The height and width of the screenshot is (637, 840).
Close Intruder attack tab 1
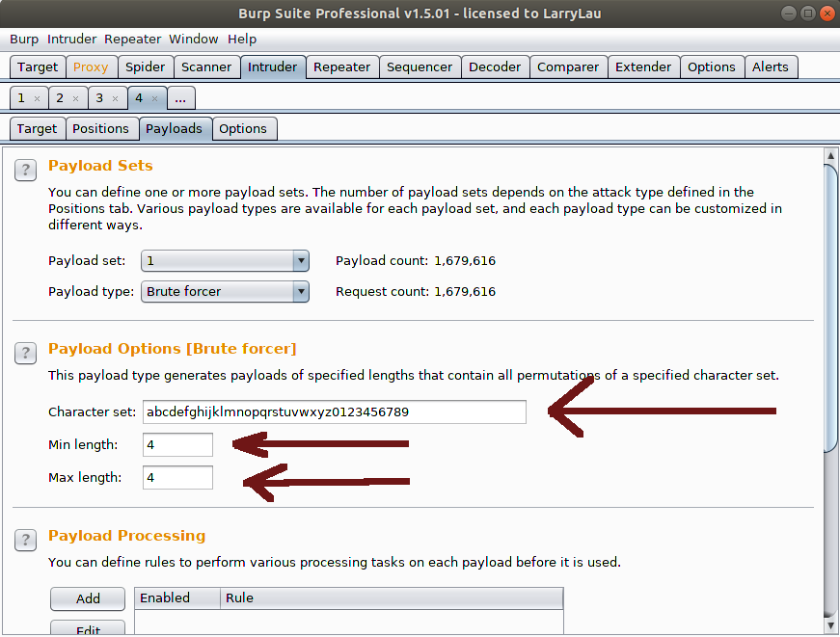(37, 98)
